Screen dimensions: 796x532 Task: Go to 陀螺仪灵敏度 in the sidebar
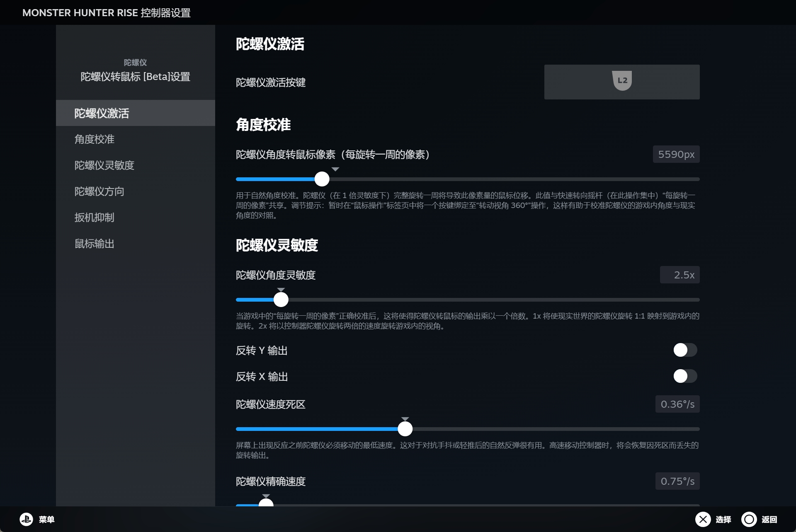[136, 165]
